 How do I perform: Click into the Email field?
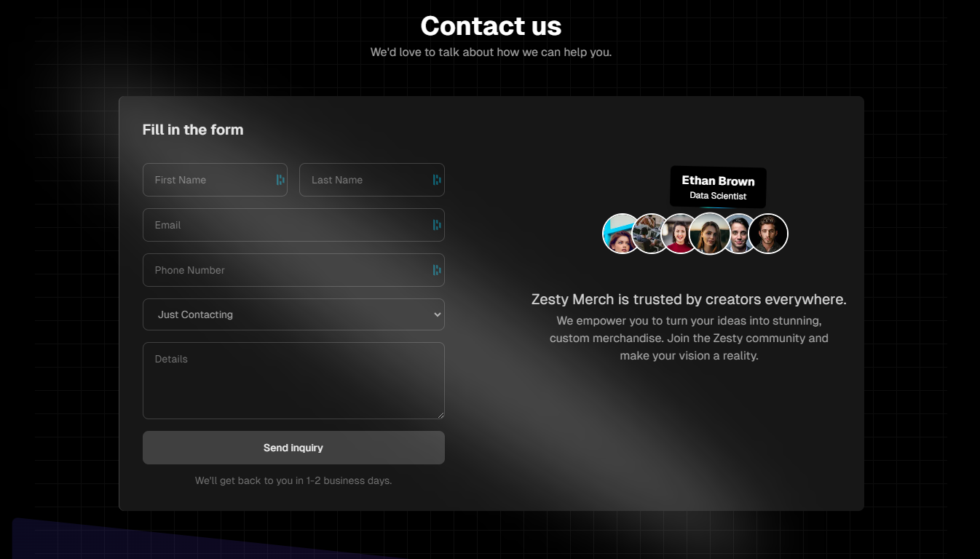[x=293, y=225]
